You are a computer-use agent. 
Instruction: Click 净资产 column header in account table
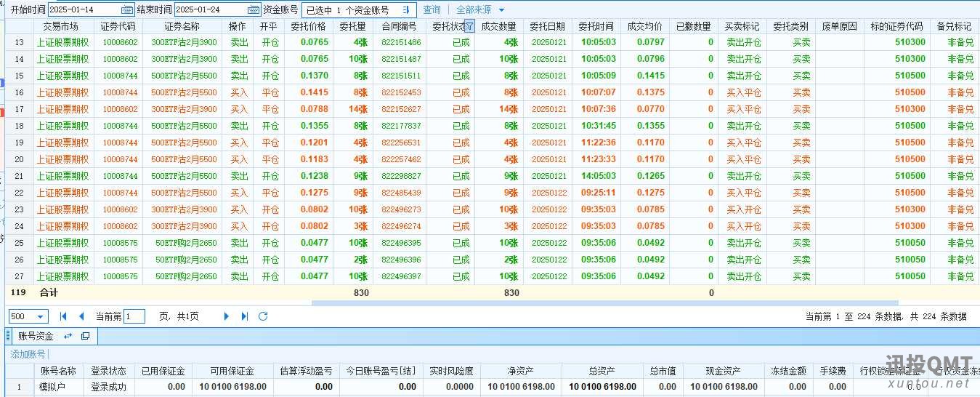pyautogui.click(x=521, y=371)
